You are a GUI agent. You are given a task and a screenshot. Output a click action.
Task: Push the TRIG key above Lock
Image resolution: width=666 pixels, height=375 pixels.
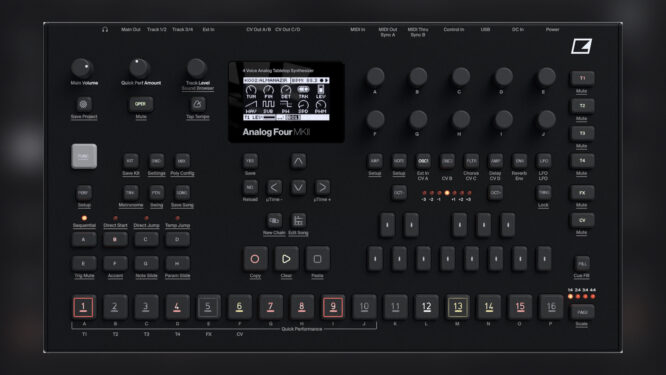(544, 193)
